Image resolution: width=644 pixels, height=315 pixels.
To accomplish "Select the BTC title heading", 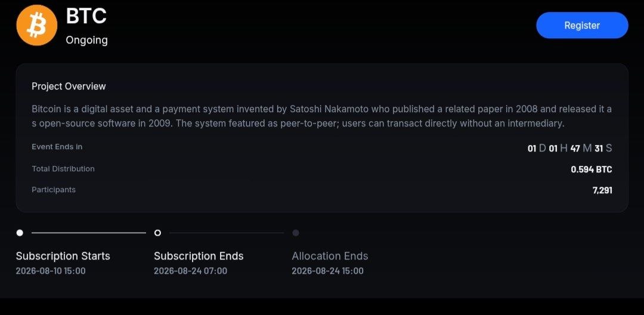I will tap(86, 17).
